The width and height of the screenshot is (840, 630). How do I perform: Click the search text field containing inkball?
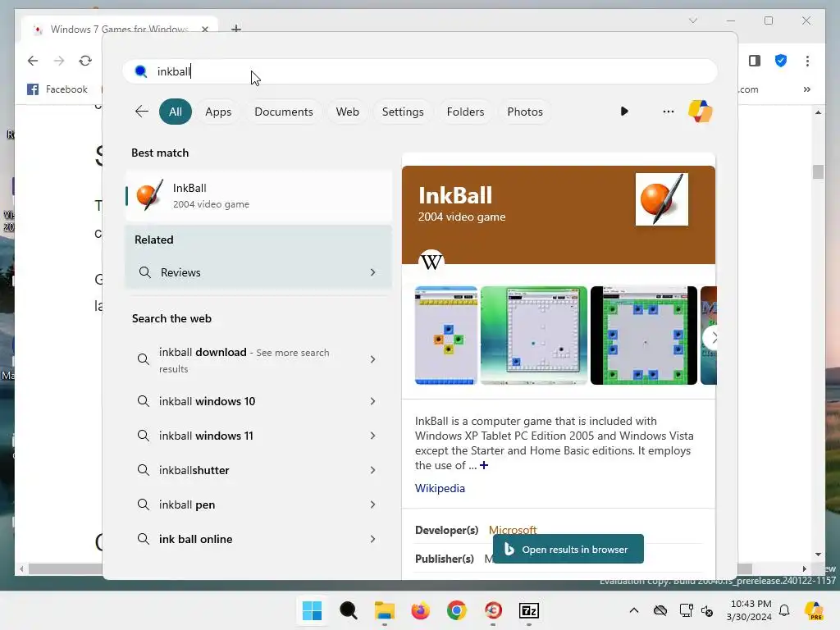point(420,71)
